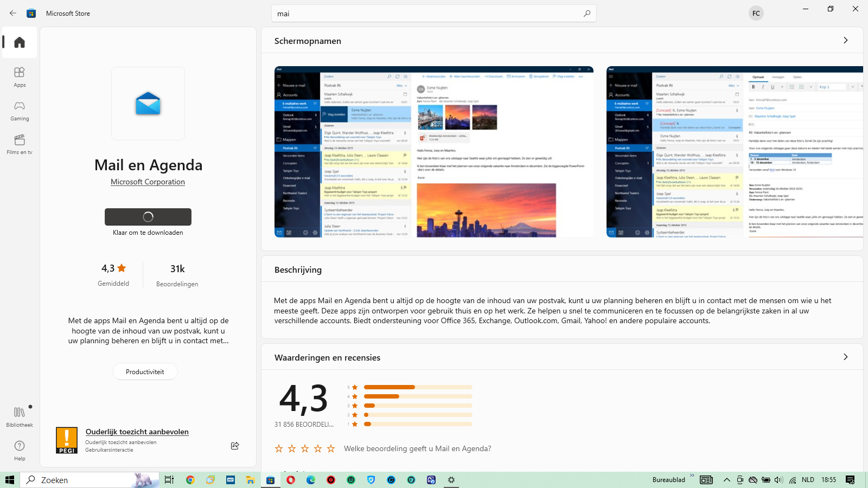Open the Opera browser from the taskbar

(291, 480)
